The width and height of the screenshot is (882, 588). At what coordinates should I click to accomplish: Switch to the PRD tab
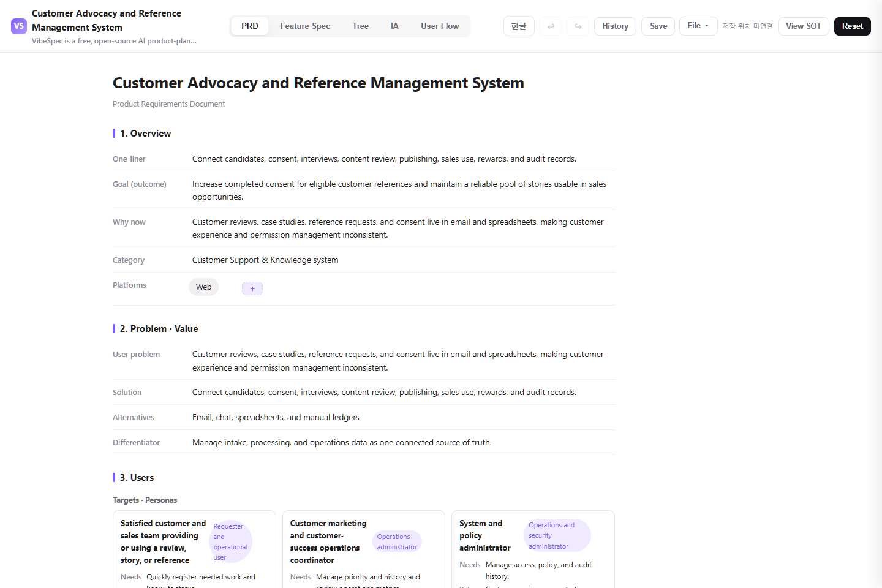click(x=250, y=26)
